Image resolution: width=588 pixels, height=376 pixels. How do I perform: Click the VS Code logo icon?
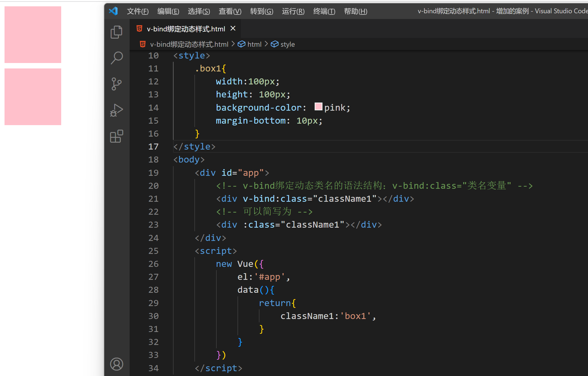pos(113,11)
